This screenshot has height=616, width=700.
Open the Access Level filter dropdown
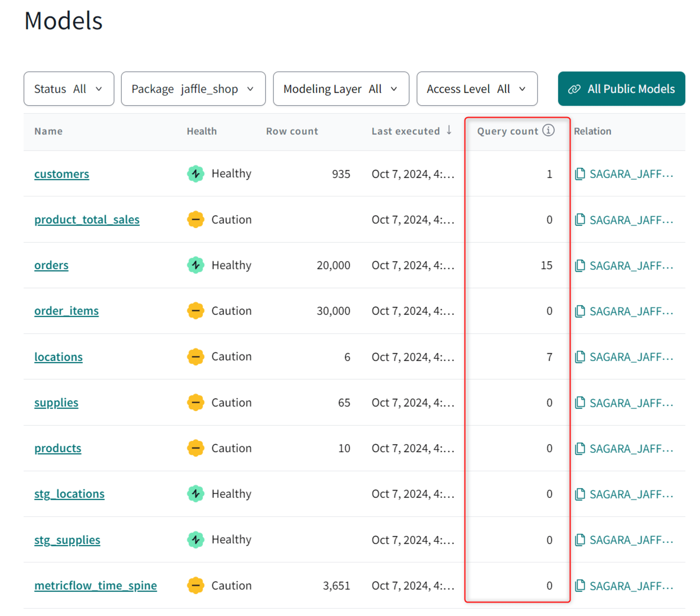[x=477, y=89]
